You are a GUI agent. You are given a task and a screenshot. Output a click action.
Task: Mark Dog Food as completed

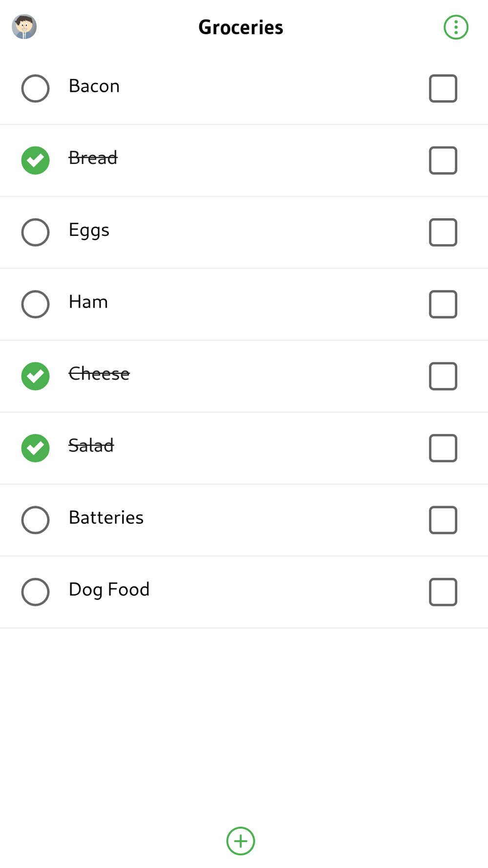point(35,592)
